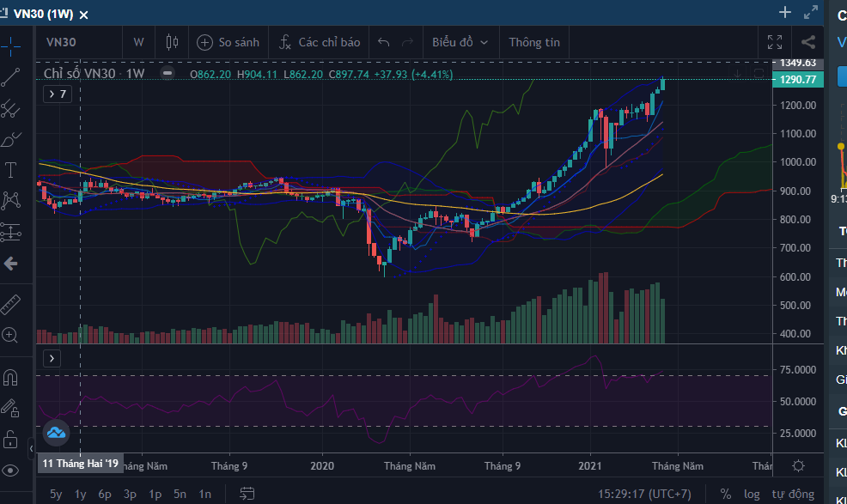Image resolution: width=847 pixels, height=504 pixels.
Task: Select the text annotation tool
Action: click(x=11, y=169)
